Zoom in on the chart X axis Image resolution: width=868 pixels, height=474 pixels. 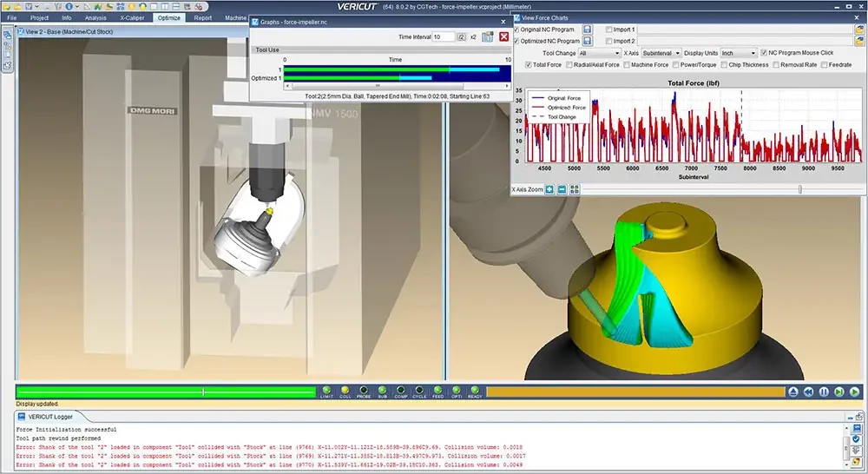tap(549, 189)
